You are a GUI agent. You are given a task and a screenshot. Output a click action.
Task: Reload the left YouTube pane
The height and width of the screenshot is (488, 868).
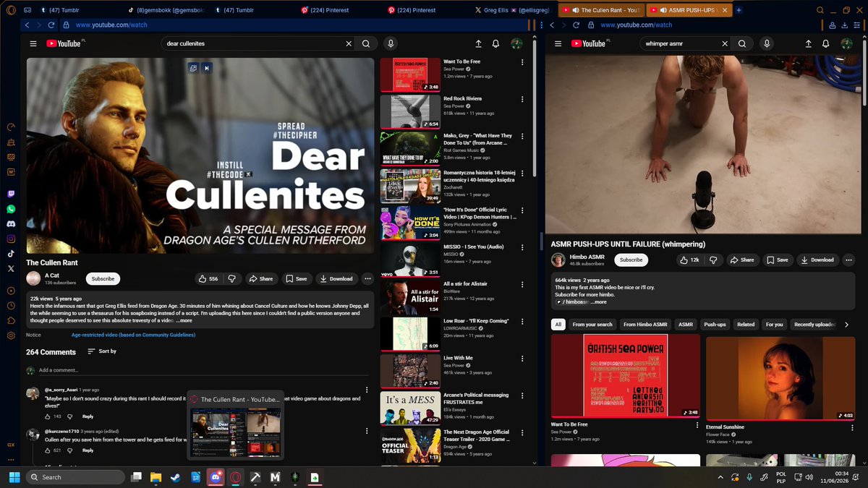(x=51, y=25)
